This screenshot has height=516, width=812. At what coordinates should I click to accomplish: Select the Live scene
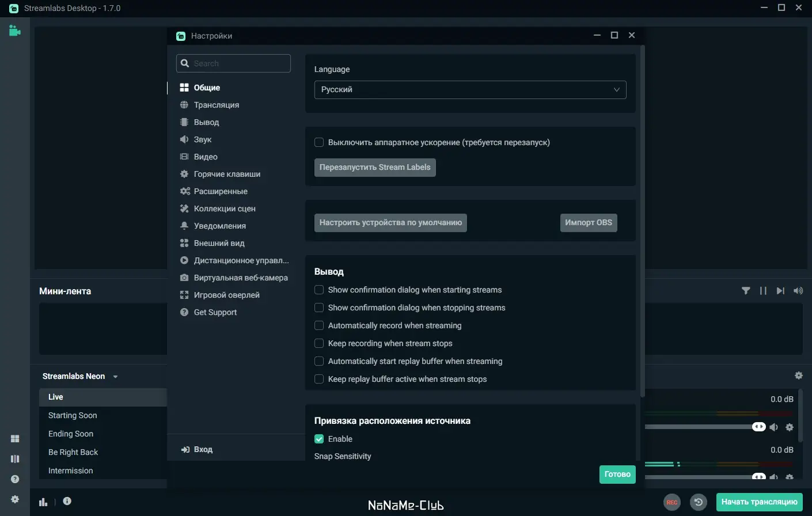click(103, 397)
